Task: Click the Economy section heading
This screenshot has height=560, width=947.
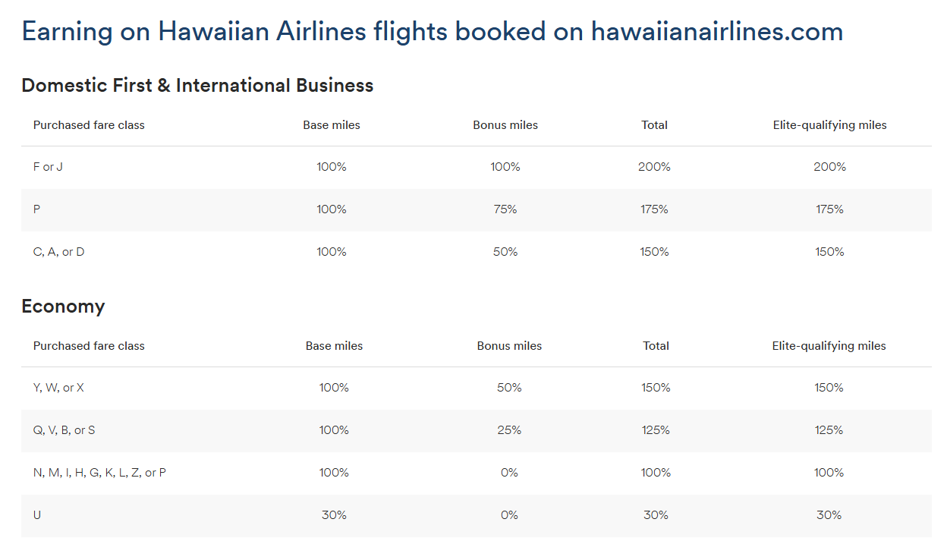Action: click(x=63, y=307)
